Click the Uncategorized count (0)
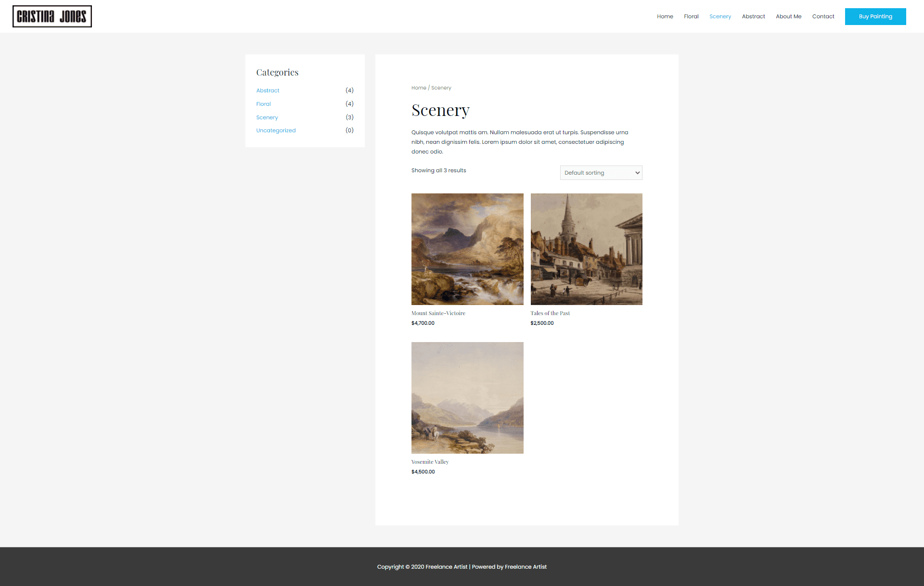The width and height of the screenshot is (924, 586). pos(349,130)
